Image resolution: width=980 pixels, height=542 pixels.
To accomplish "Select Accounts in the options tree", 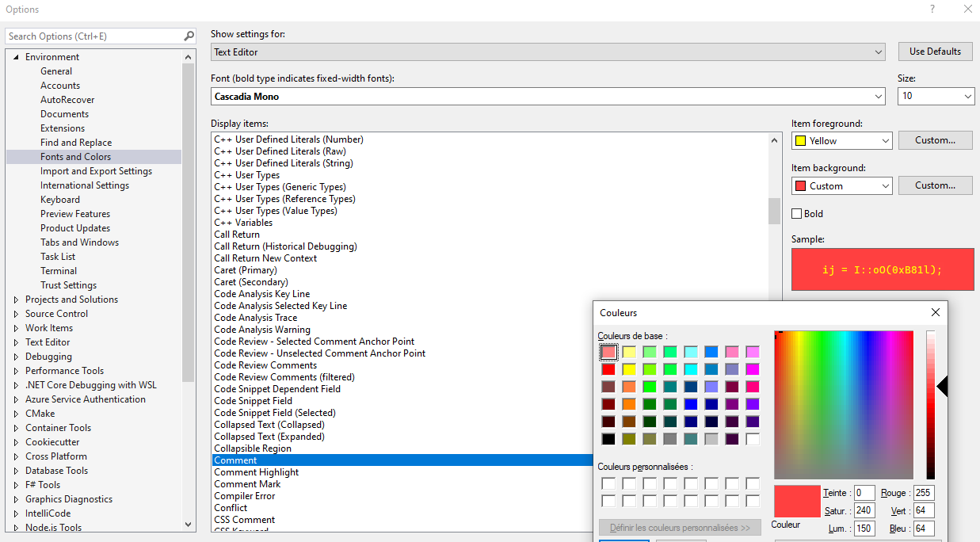I will click(60, 86).
